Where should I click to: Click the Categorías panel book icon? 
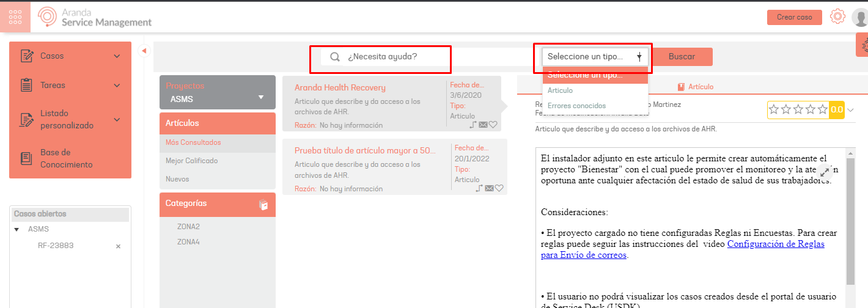263,205
